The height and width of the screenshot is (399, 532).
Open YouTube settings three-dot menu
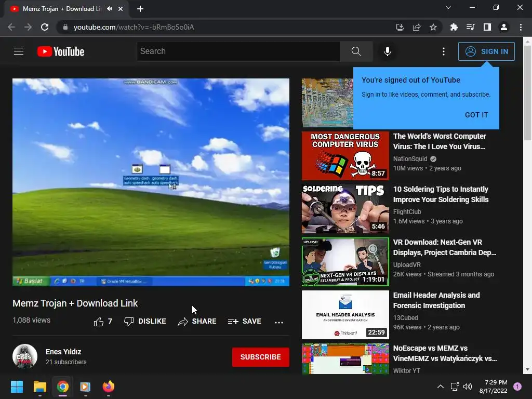444,51
